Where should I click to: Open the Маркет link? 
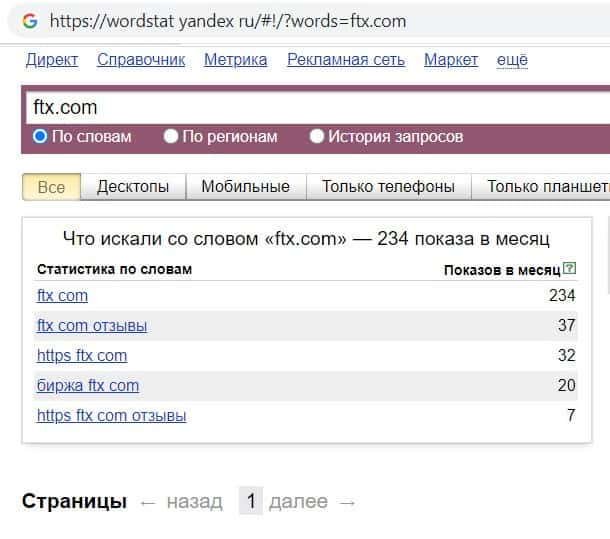pos(451,60)
